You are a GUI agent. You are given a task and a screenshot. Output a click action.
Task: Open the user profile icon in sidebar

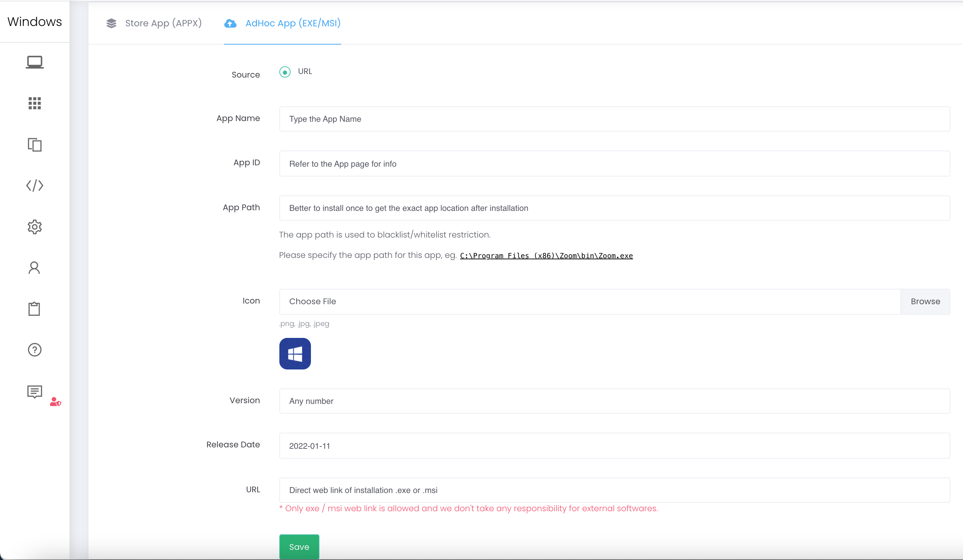coord(34,268)
